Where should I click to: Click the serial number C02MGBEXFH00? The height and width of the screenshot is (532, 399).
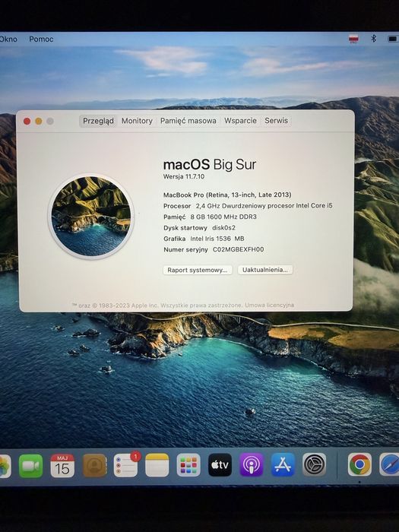click(238, 249)
